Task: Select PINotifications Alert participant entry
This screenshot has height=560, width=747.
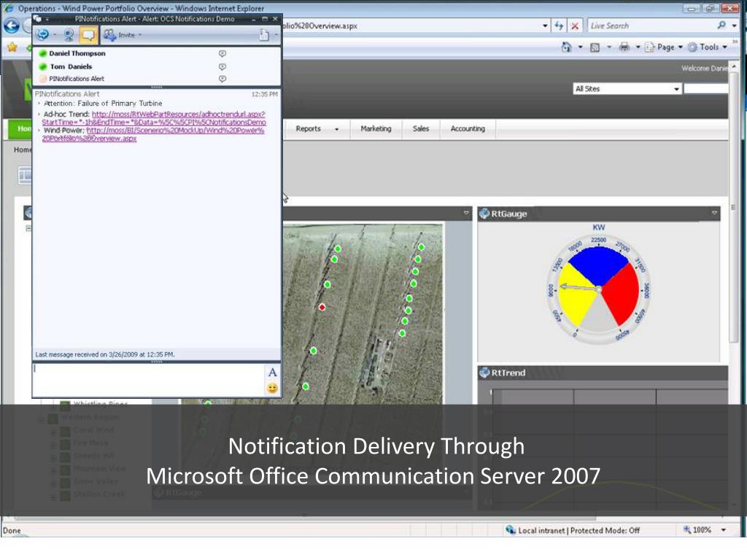Action: point(76,79)
